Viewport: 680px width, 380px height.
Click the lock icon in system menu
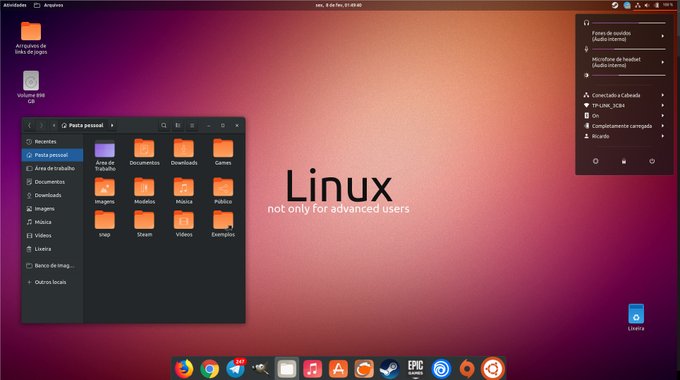(624, 161)
